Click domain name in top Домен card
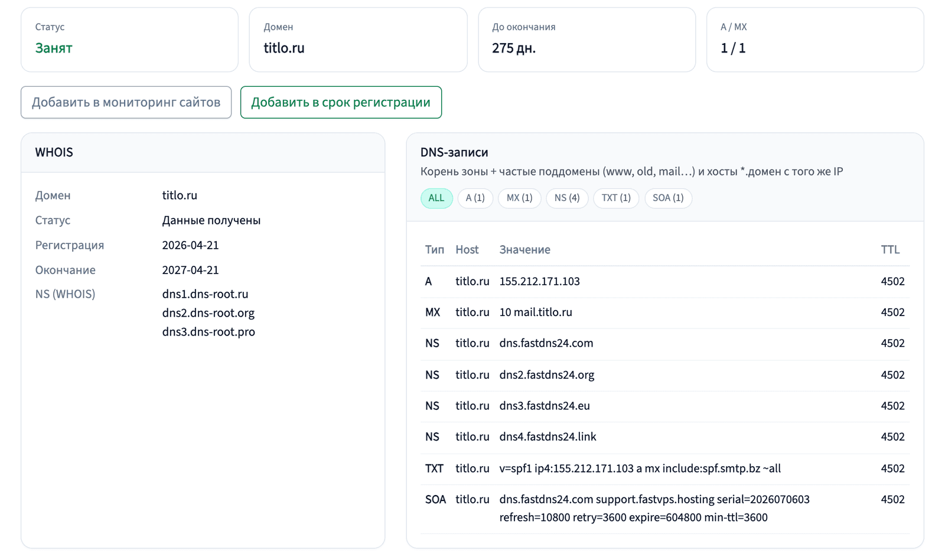 (284, 48)
